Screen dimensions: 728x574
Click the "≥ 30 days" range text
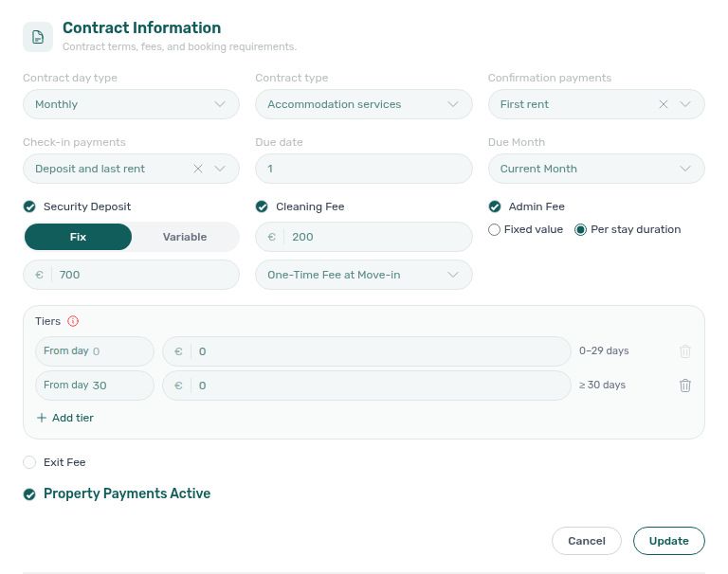coord(602,386)
